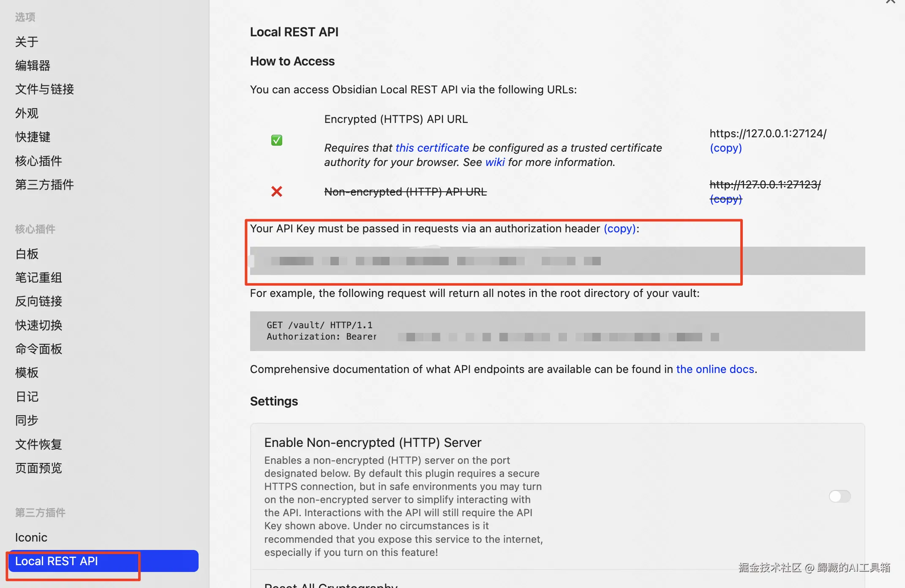Copy the strikethrough HTTP API URL
905x588 pixels.
pos(725,199)
